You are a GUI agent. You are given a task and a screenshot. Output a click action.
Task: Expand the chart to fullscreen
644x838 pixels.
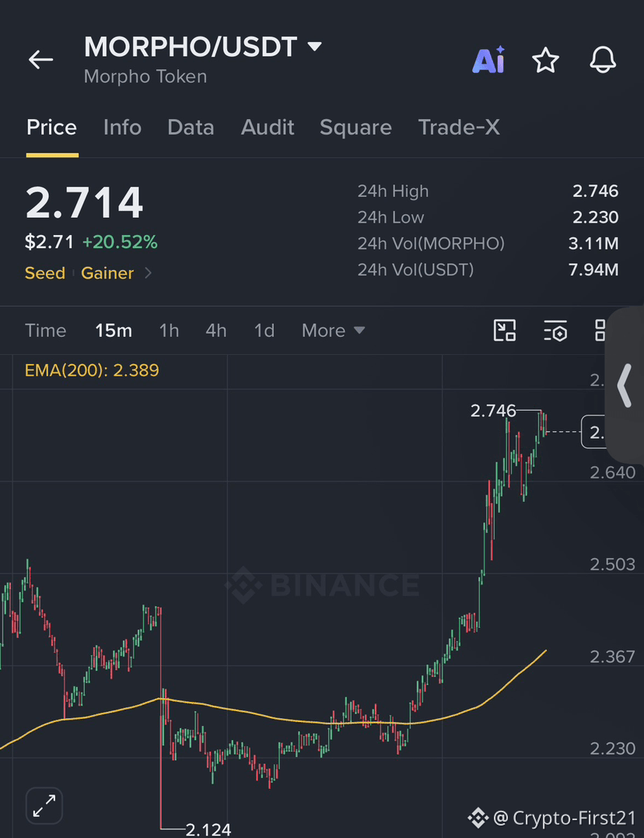(x=44, y=805)
